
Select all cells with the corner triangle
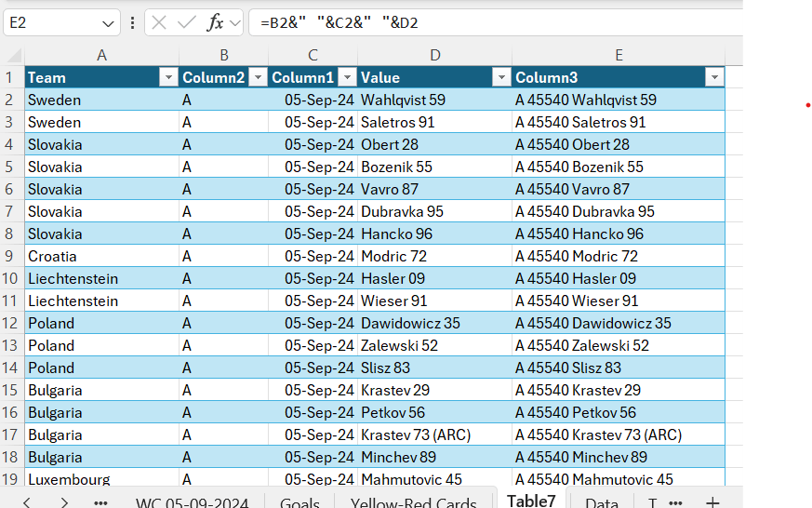point(14,55)
